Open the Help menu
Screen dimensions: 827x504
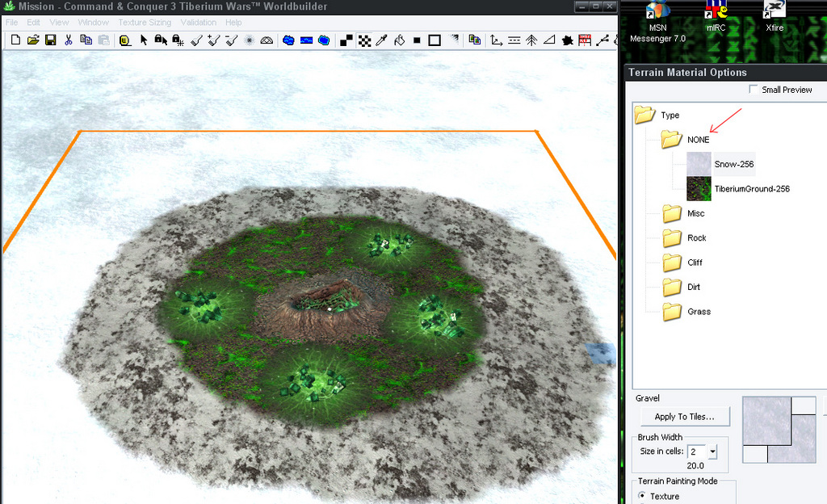coord(233,22)
